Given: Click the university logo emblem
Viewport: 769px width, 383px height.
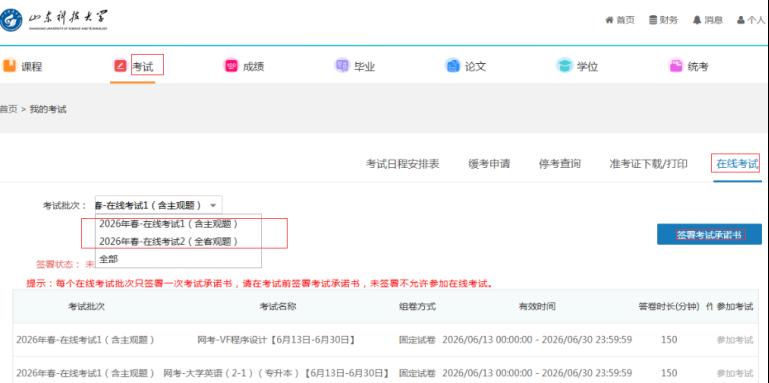Looking at the screenshot, I should (x=11, y=21).
